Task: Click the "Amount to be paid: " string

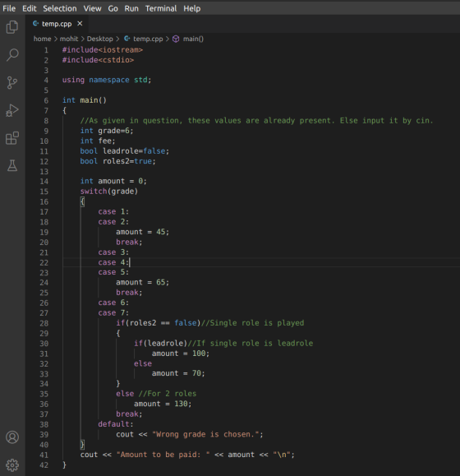Action: [x=163, y=455]
